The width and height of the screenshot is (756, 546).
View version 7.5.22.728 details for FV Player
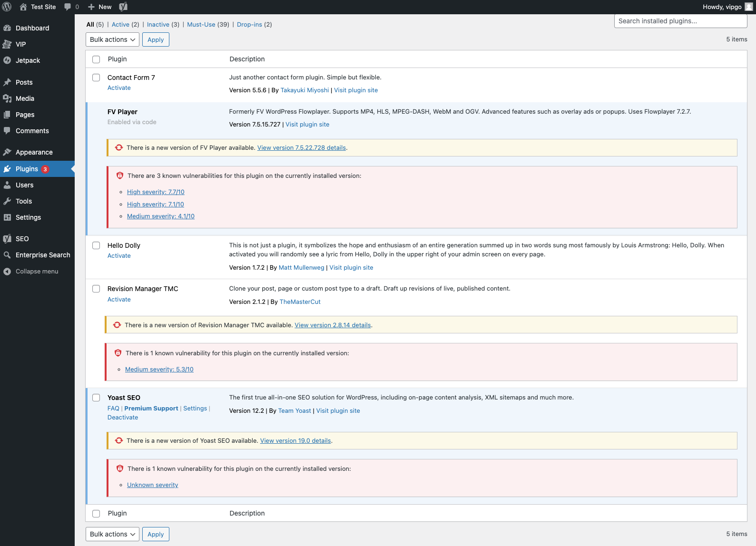click(x=302, y=148)
